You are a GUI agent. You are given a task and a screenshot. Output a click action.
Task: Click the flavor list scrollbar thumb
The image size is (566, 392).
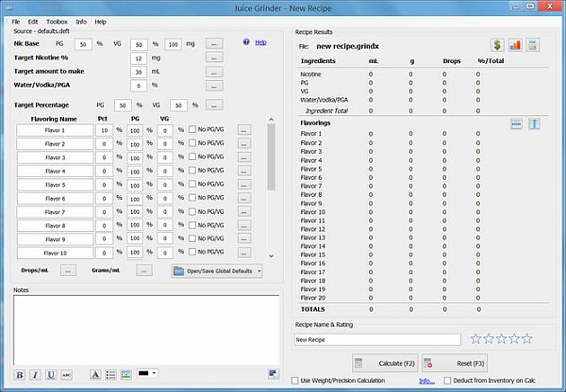point(271,156)
